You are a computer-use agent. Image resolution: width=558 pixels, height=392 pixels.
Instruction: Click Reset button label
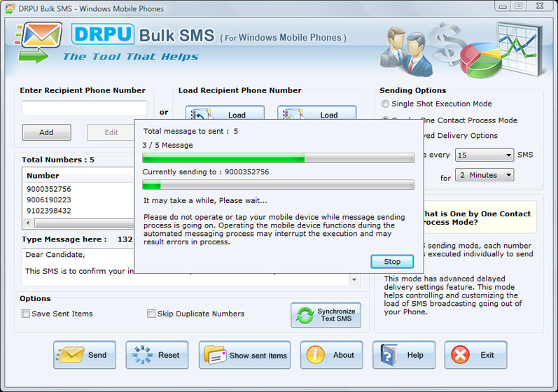(169, 355)
